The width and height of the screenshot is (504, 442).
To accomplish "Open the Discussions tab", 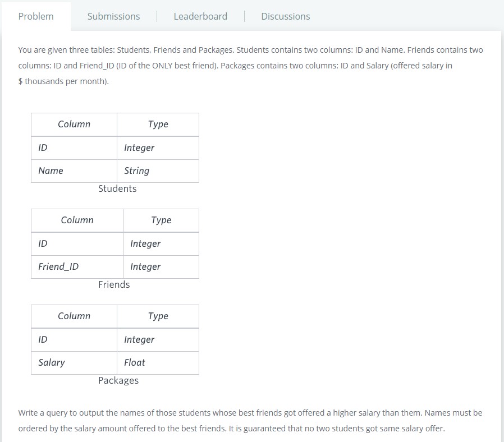I will point(285,16).
